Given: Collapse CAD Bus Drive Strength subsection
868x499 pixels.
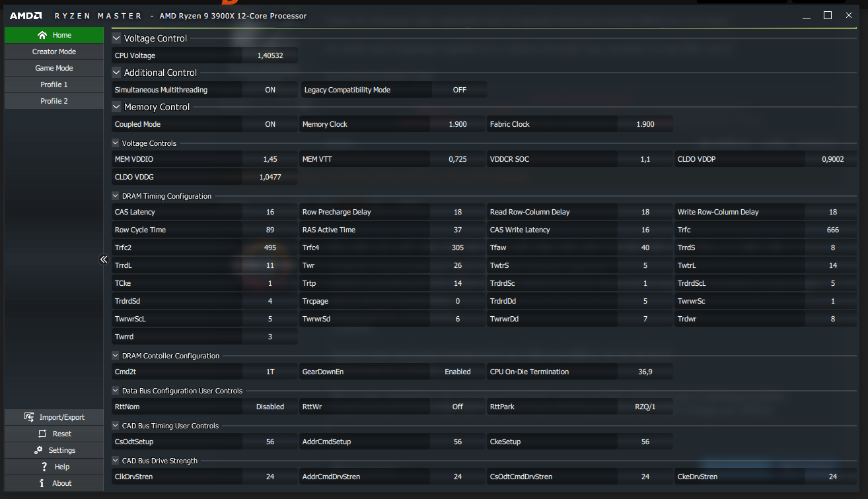Looking at the screenshot, I should pos(116,461).
